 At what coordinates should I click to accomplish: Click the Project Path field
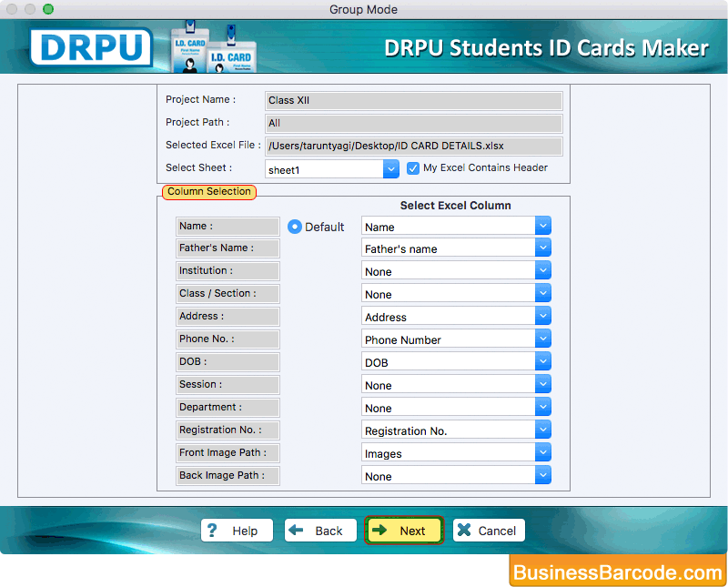point(414,123)
